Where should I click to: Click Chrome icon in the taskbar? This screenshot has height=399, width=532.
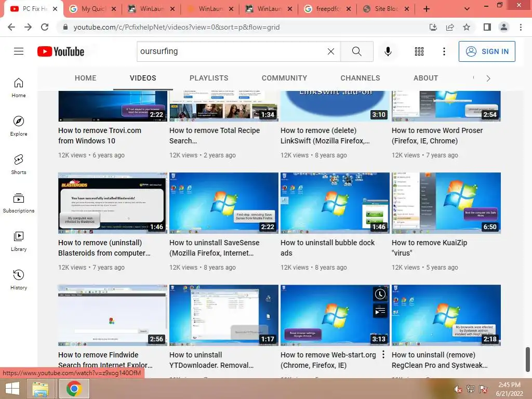point(74,389)
